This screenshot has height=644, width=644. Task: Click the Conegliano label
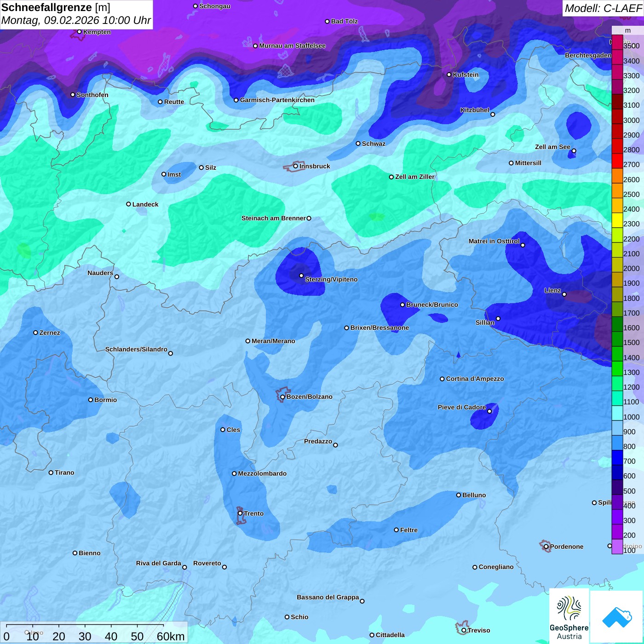point(496,567)
